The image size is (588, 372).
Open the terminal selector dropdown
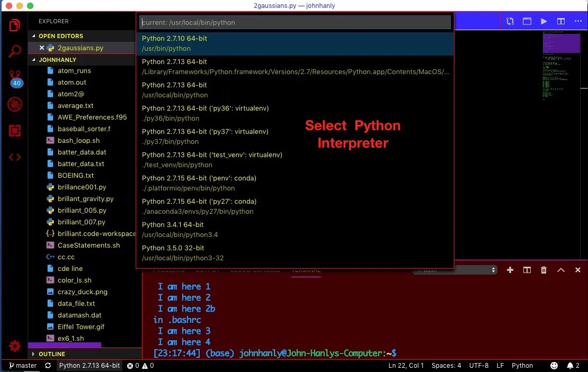tap(455, 270)
